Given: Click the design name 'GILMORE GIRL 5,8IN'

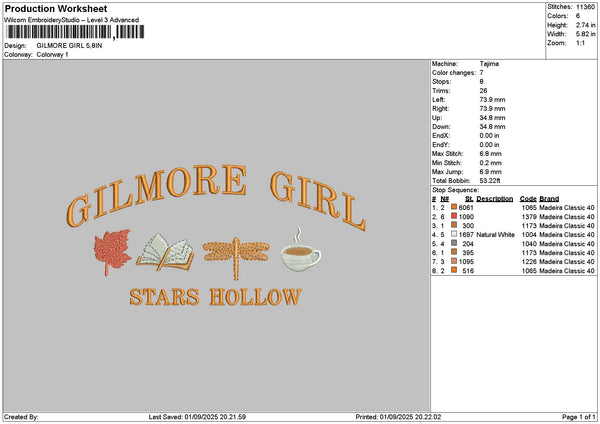Looking at the screenshot, I should [69, 46].
